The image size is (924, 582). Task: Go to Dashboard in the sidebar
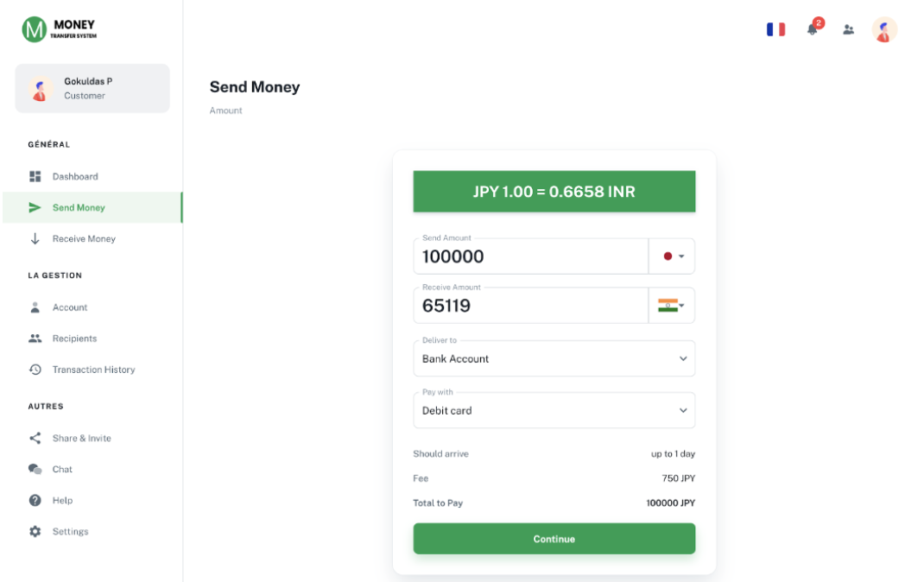click(75, 176)
